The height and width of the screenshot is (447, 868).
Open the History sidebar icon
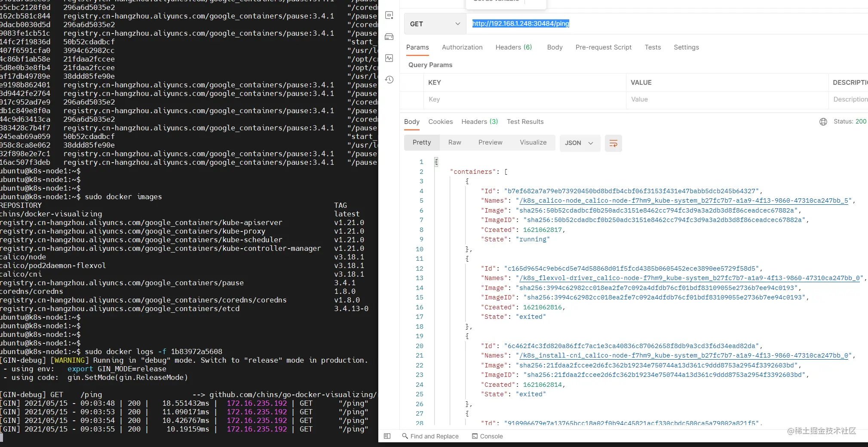coord(389,80)
